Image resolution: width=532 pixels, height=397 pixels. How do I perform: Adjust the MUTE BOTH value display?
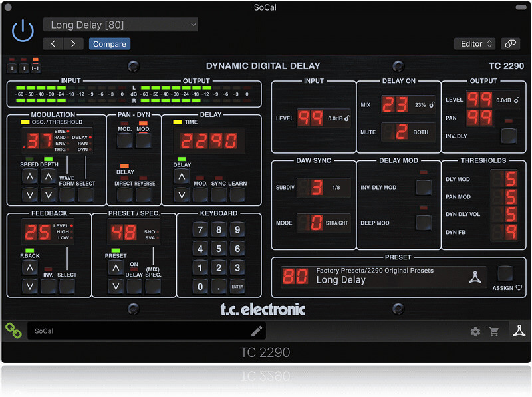click(x=408, y=132)
